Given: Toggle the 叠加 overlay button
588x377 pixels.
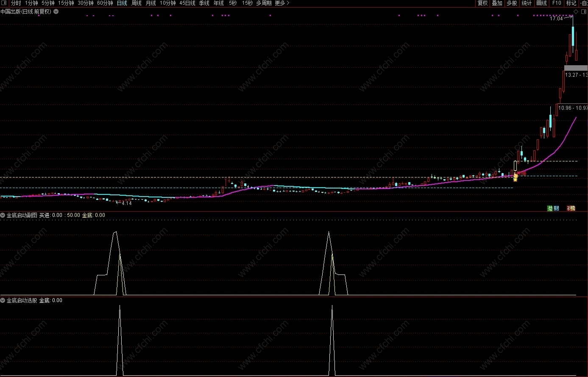Looking at the screenshot, I should (x=497, y=3).
